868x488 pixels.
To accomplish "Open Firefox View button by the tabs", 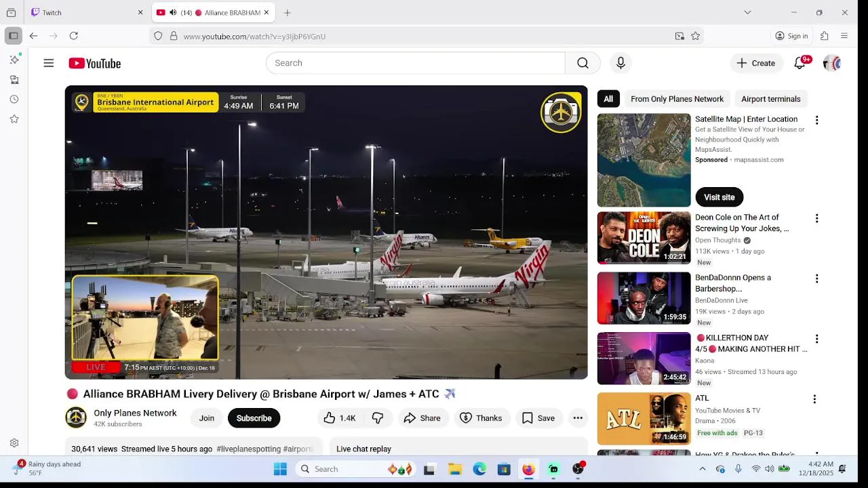I will (11, 12).
